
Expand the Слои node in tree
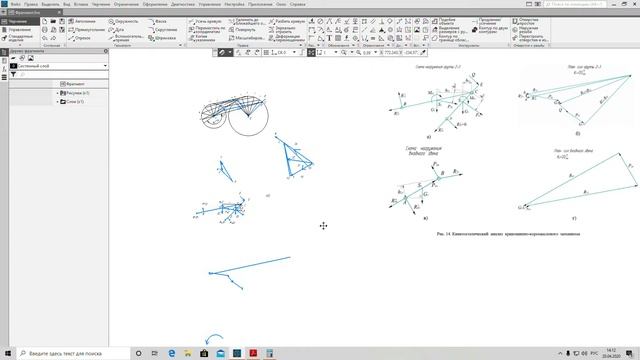[58, 102]
